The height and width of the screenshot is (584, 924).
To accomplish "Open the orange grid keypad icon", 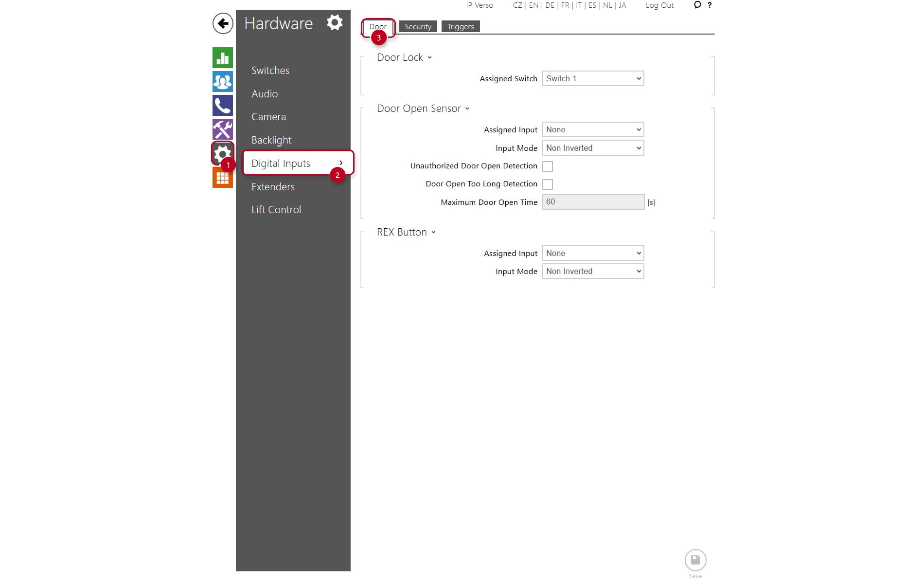I will (x=223, y=178).
